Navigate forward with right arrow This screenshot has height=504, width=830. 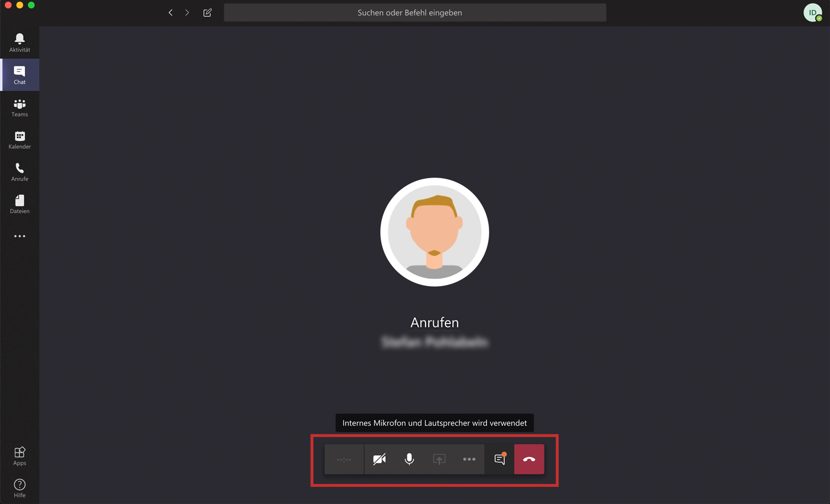[187, 13]
